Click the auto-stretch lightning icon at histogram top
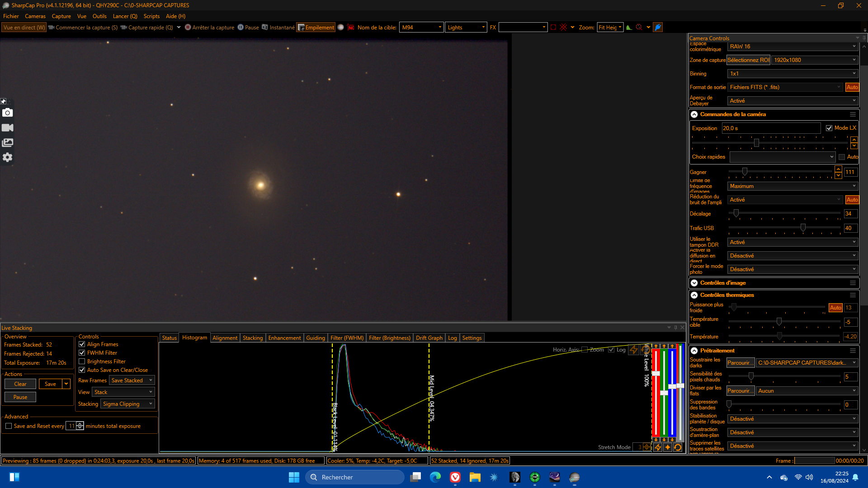 pos(634,350)
